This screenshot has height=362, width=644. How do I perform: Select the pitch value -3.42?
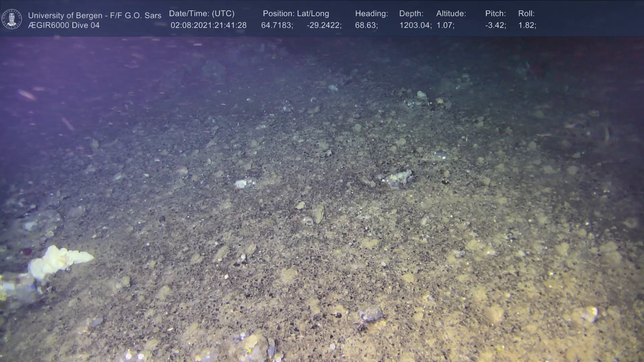click(x=495, y=25)
